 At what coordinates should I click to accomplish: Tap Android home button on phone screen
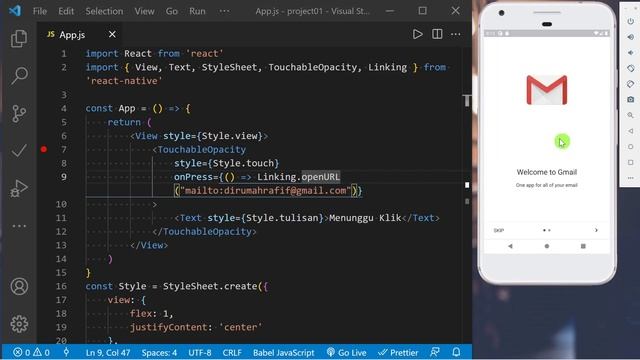(x=547, y=246)
